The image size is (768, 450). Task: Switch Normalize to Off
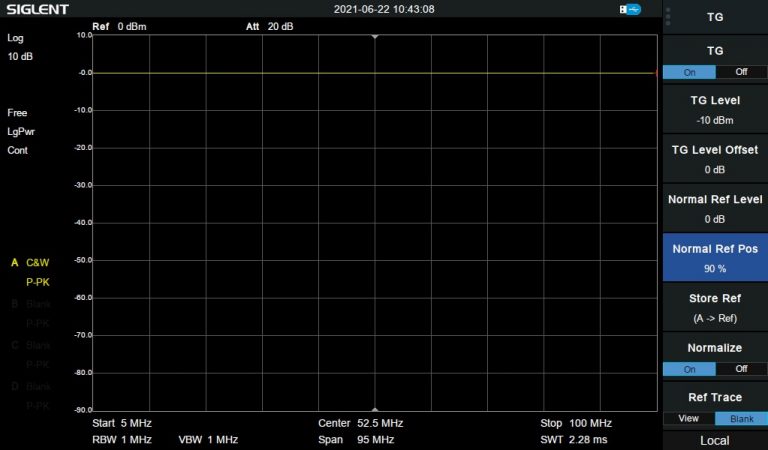point(741,369)
